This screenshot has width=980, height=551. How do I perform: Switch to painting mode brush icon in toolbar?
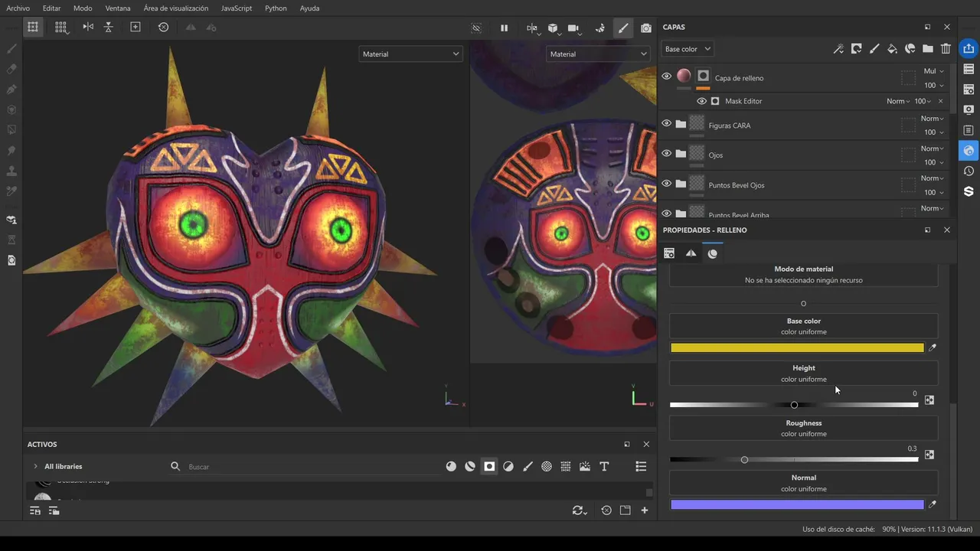tap(623, 28)
